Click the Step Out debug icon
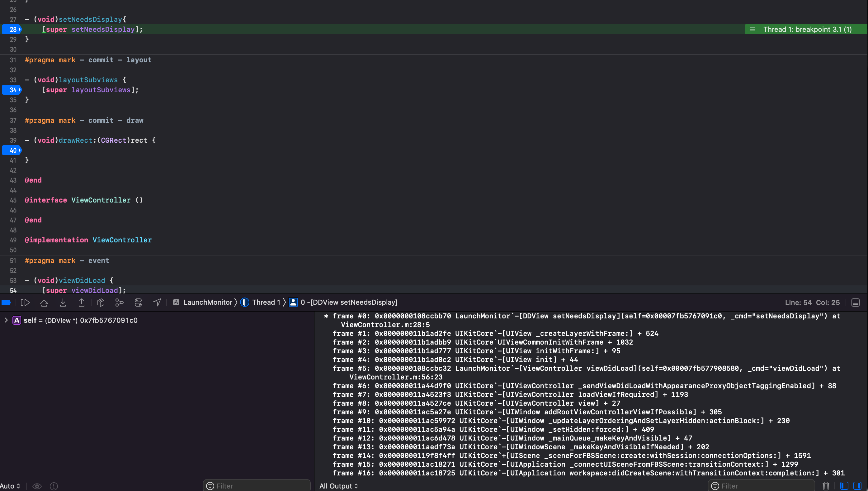 point(81,303)
